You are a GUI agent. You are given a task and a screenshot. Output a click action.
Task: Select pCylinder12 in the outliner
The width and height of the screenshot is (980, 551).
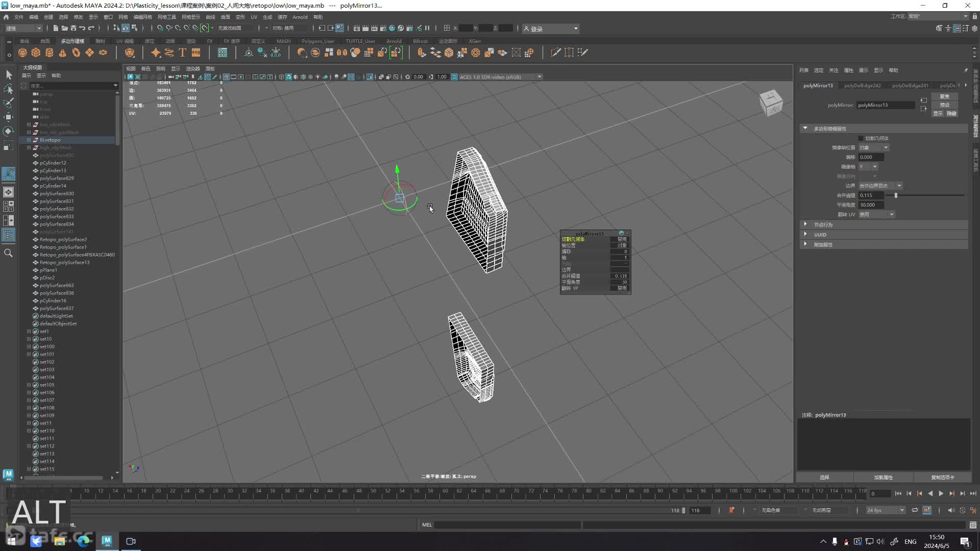(53, 163)
